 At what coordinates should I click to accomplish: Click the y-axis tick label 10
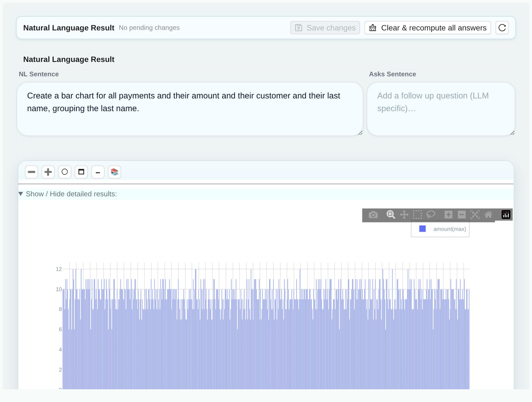tap(59, 289)
